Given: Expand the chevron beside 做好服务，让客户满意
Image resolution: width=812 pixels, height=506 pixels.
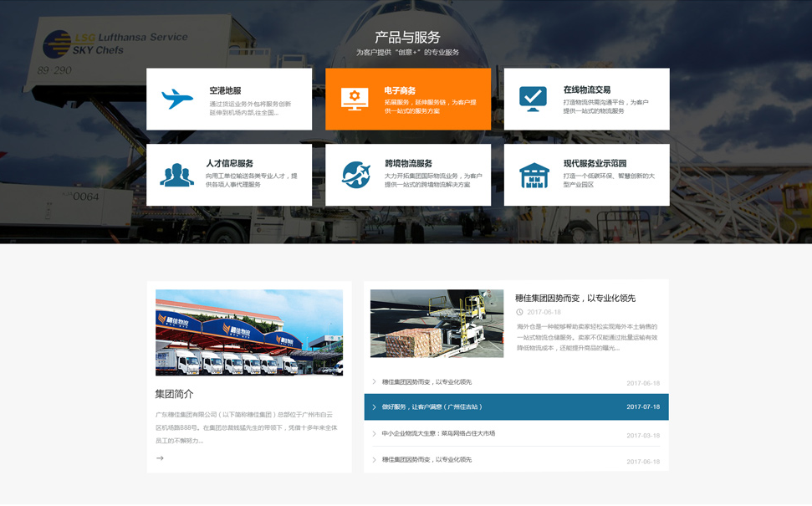Looking at the screenshot, I should coord(374,407).
